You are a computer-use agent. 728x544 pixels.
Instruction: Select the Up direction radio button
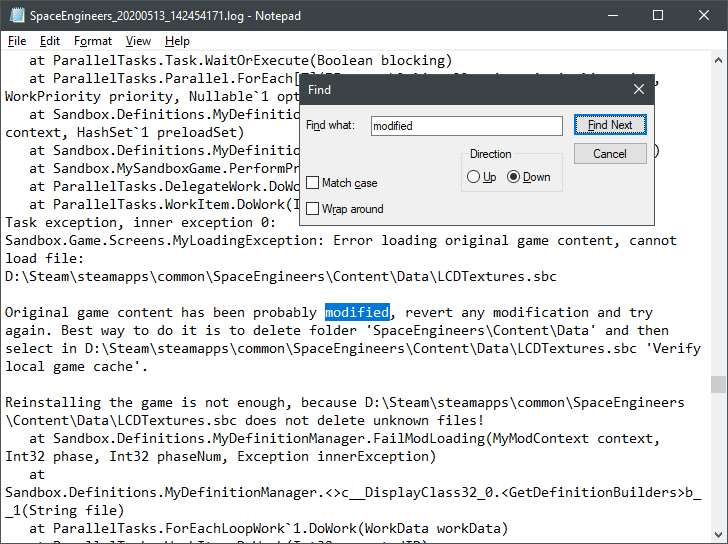point(474,177)
